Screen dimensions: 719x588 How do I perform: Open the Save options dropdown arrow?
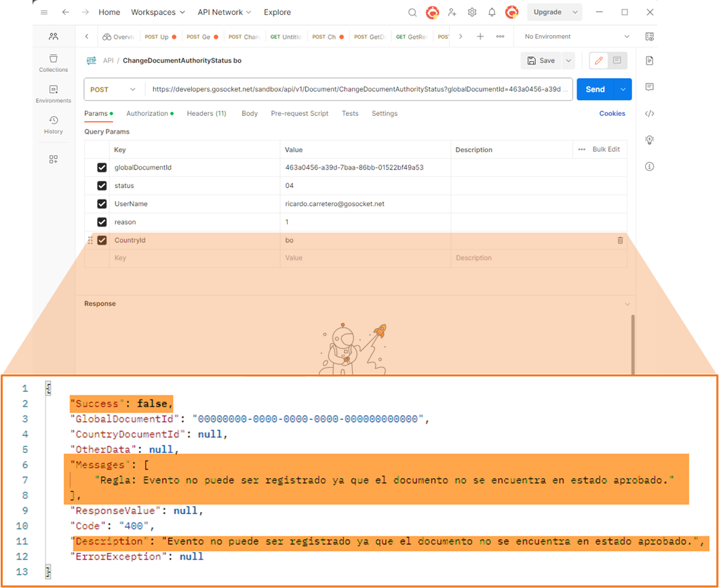pos(568,60)
